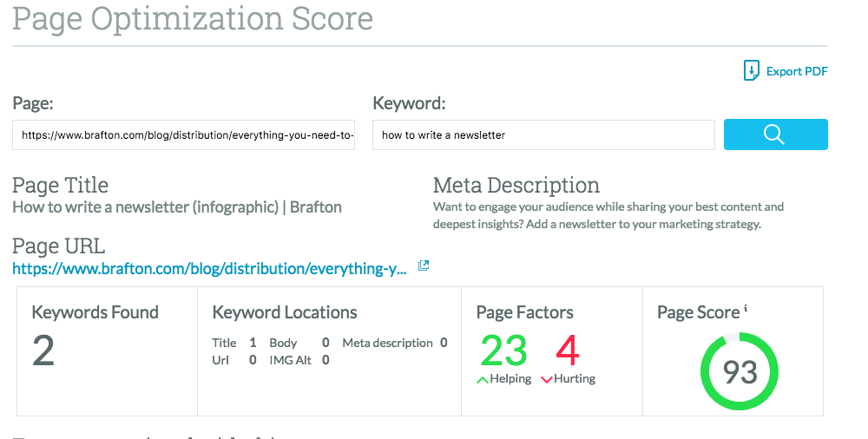Click the green up chevron beside Helping
This screenshot has height=439, width=868.
pos(482,379)
